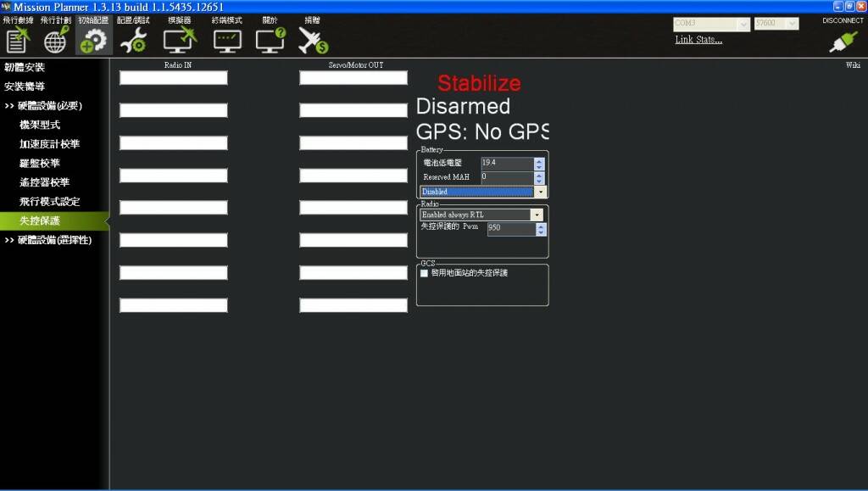This screenshot has height=491, width=868.
Task: Select the 初始配置 initial setup gear icon
Action: coord(93,39)
